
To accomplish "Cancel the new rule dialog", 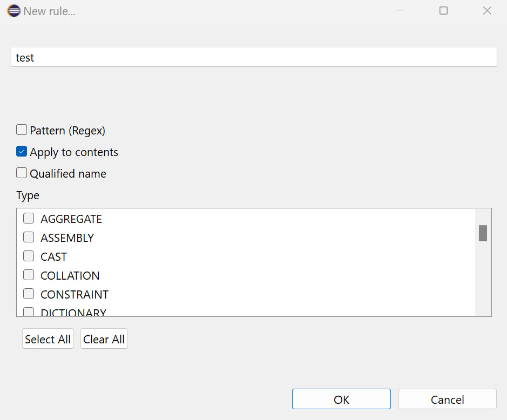I will (448, 399).
